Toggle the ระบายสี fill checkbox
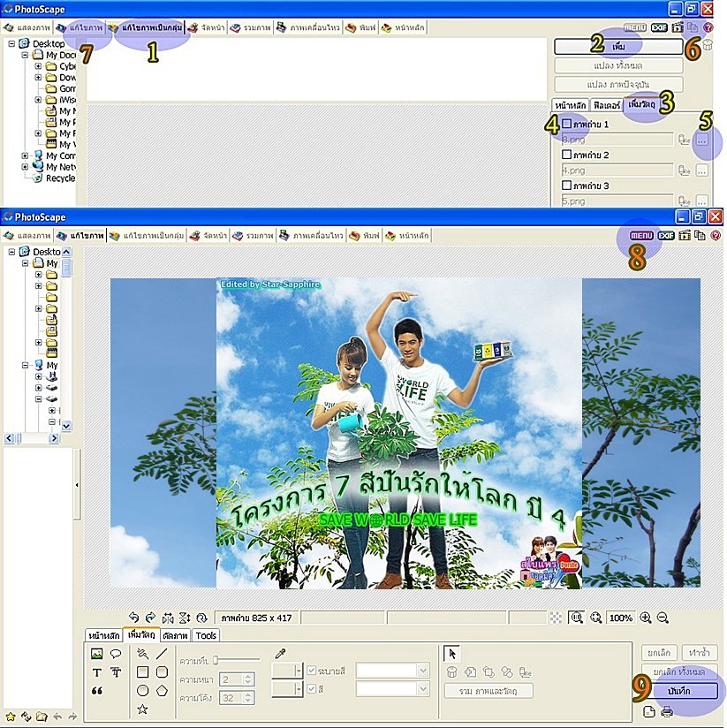This screenshot has height=728, width=727. 312,671
